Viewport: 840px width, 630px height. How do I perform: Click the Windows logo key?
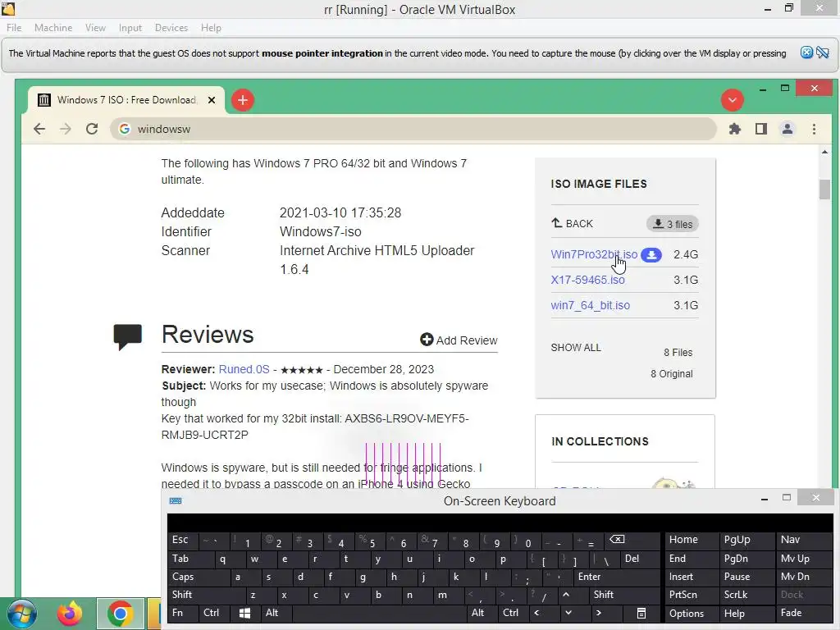(244, 614)
